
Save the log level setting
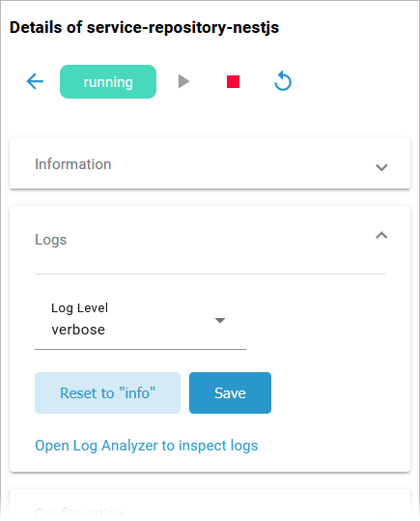click(230, 392)
